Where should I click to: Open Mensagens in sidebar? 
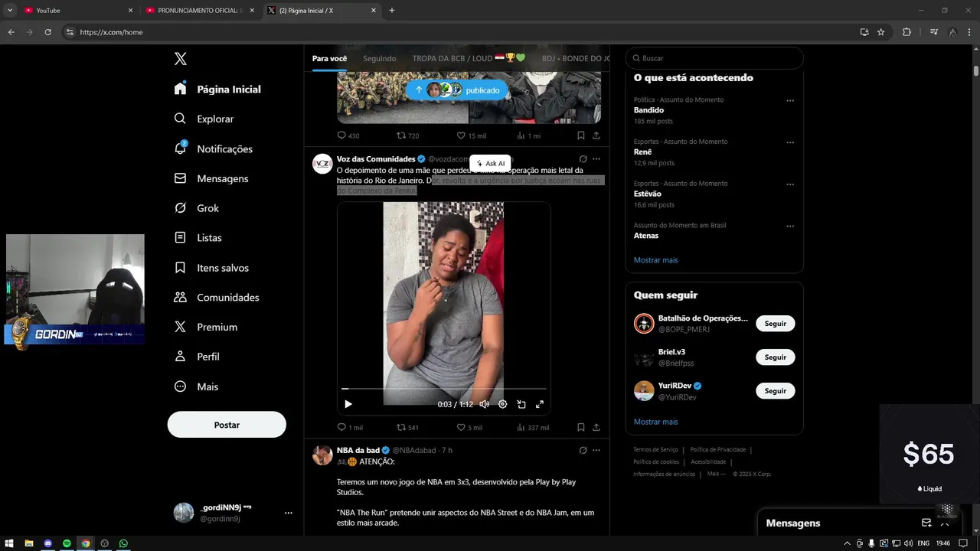pyautogui.click(x=211, y=178)
